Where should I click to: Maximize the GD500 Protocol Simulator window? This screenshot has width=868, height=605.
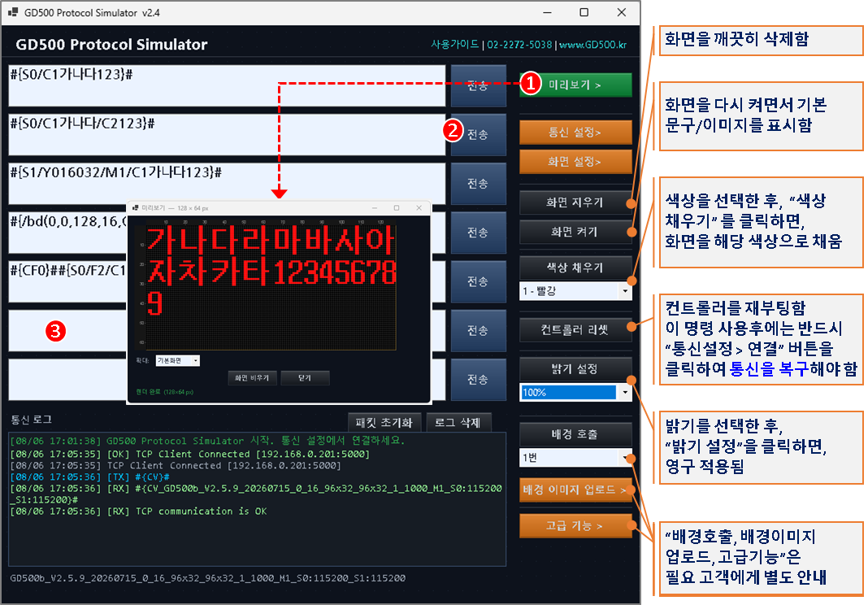584,12
